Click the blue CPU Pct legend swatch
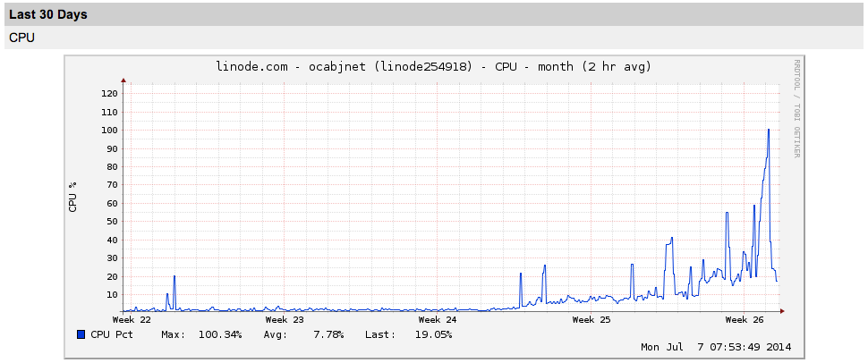The image size is (868, 363). click(x=81, y=334)
